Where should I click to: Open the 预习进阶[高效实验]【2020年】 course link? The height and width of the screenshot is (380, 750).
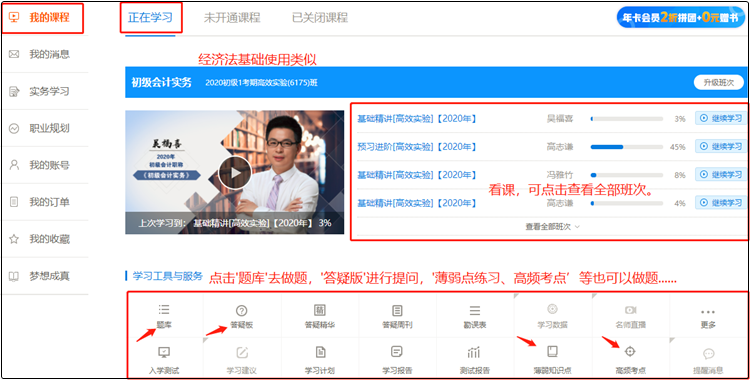(417, 147)
